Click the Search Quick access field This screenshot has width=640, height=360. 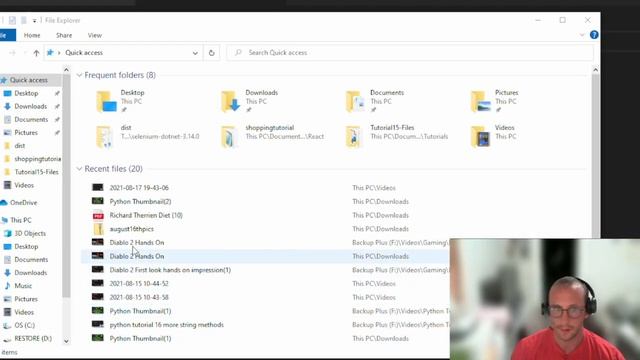[x=410, y=53]
